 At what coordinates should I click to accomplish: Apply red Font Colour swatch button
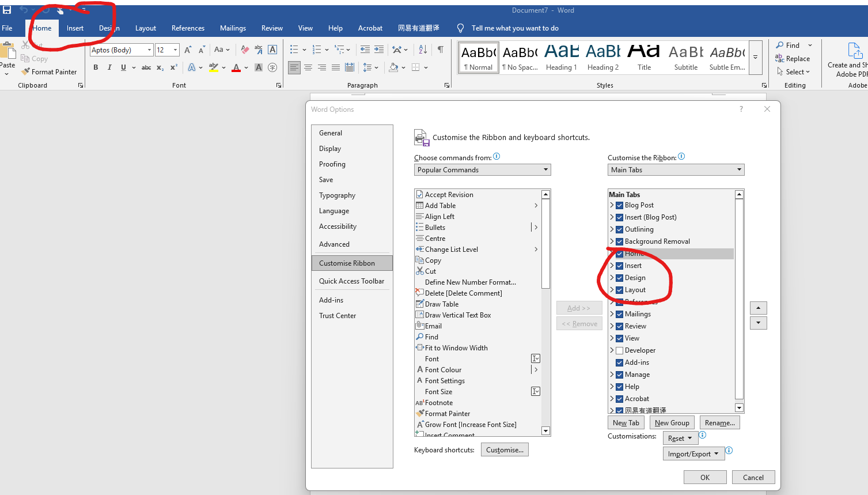click(x=236, y=67)
